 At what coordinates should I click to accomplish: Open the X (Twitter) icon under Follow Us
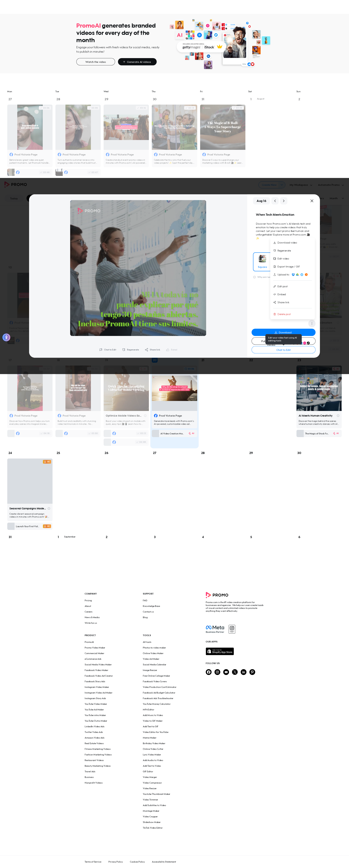point(235,672)
